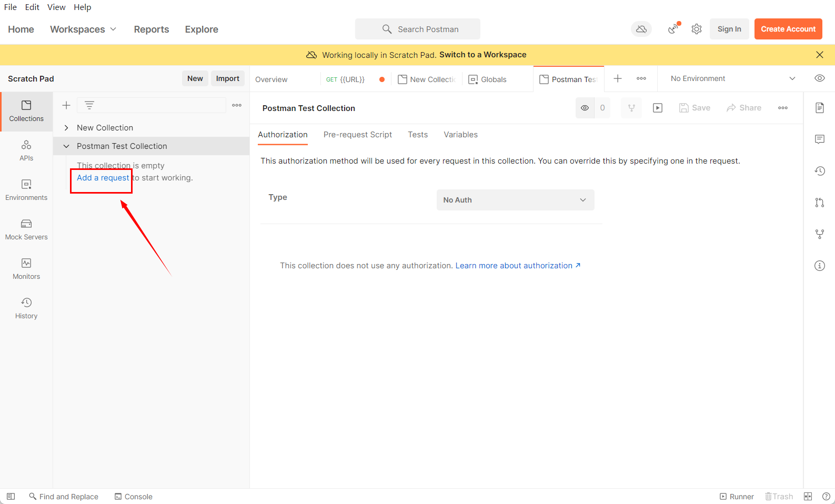The image size is (835, 504).
Task: Open the History sidebar panel
Action: pyautogui.click(x=26, y=308)
